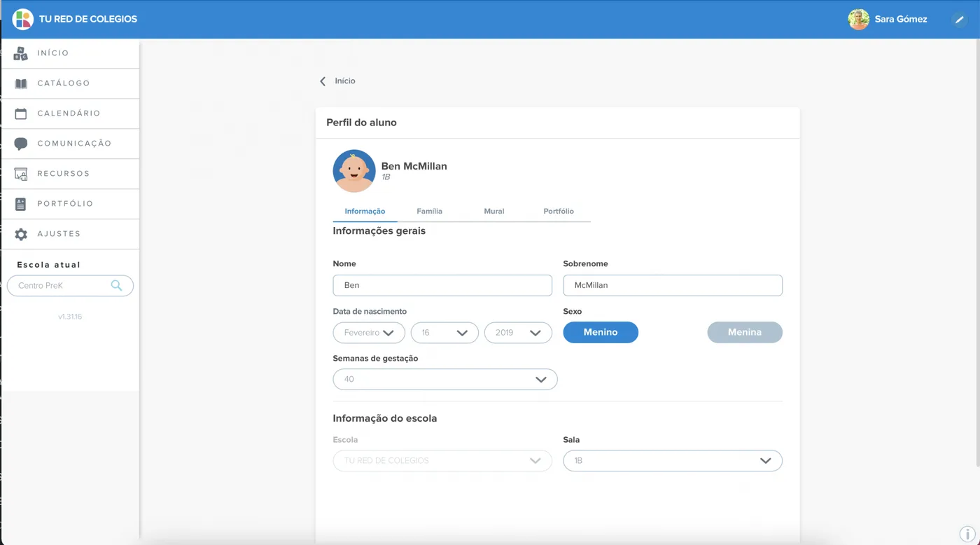This screenshot has width=980, height=545.
Task: Click the search magnifier in Escola atual field
Action: [116, 285]
